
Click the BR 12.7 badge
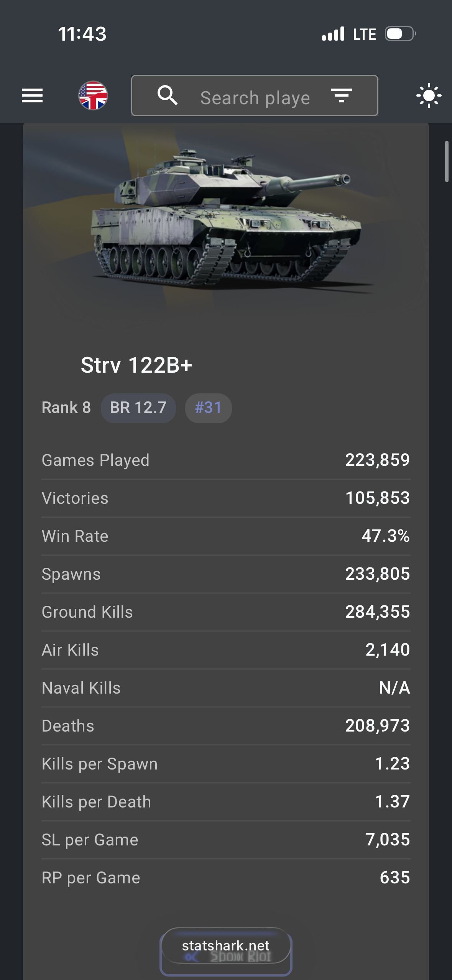click(138, 408)
